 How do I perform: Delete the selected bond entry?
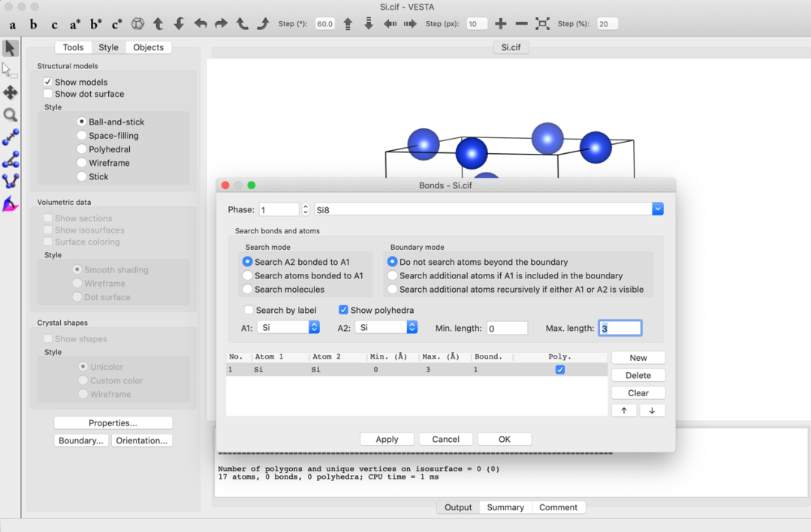point(638,375)
